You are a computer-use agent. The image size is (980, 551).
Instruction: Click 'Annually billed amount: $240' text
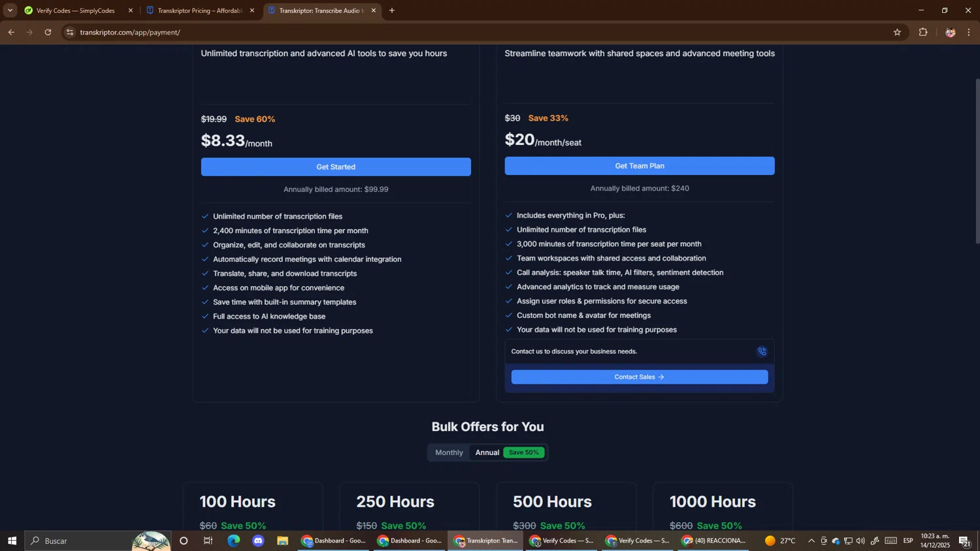[x=640, y=189]
